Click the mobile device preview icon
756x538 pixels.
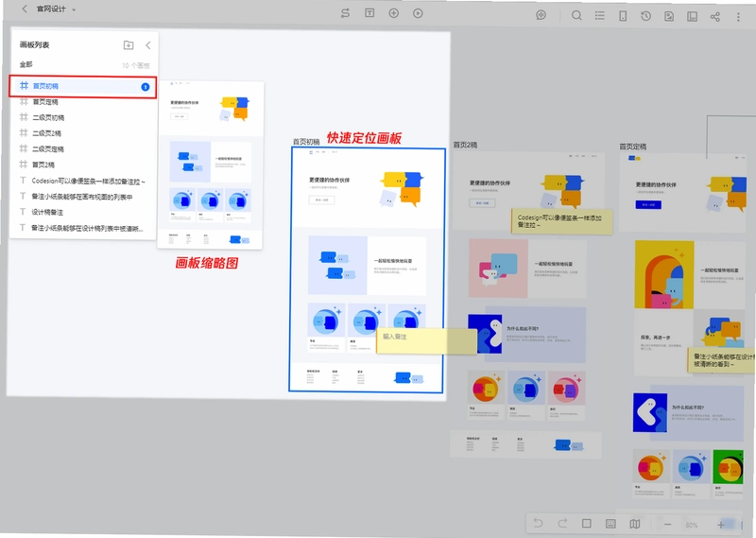tap(623, 16)
